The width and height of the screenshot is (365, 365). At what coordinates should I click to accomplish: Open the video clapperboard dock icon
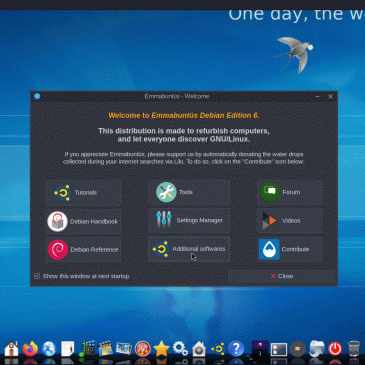click(x=105, y=349)
